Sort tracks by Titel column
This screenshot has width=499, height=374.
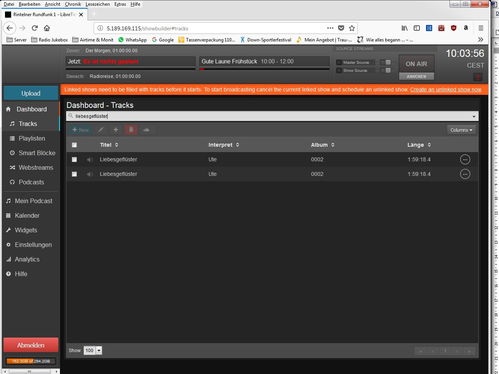coord(109,145)
